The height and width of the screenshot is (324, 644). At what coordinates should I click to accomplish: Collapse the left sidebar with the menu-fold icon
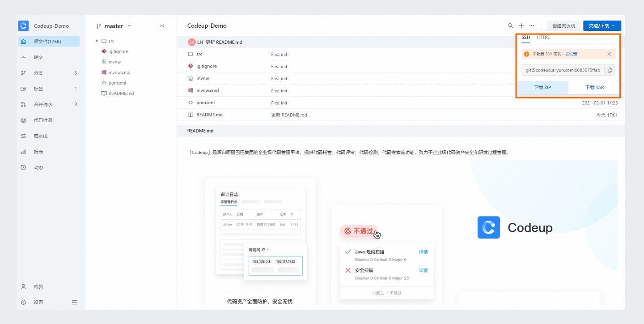pyautogui.click(x=74, y=302)
